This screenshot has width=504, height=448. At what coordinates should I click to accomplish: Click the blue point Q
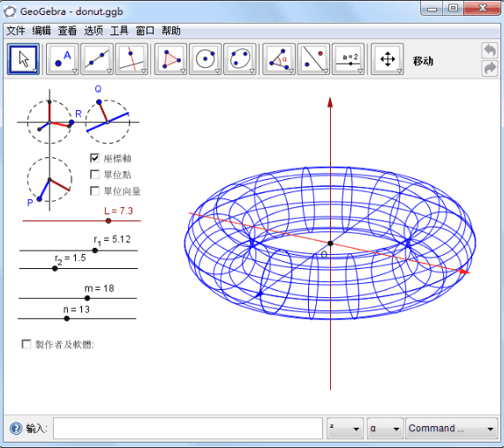(99, 102)
